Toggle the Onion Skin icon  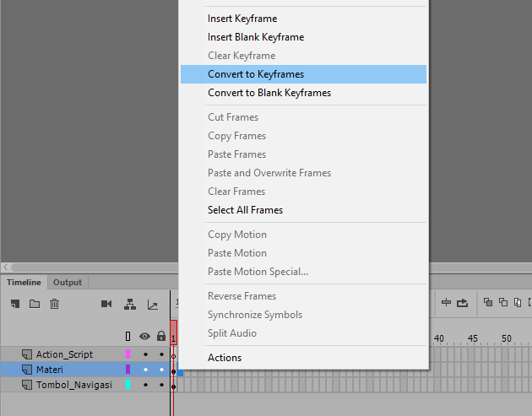point(488,302)
